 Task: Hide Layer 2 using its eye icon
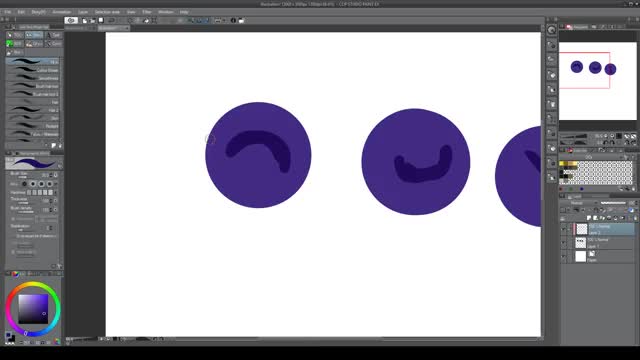click(564, 229)
